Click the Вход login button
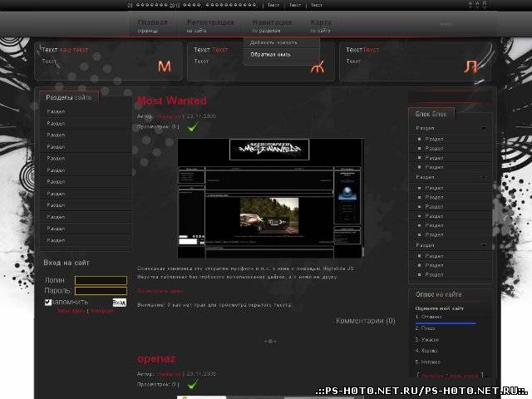Screen dimensions: 532x399 tap(119, 303)
